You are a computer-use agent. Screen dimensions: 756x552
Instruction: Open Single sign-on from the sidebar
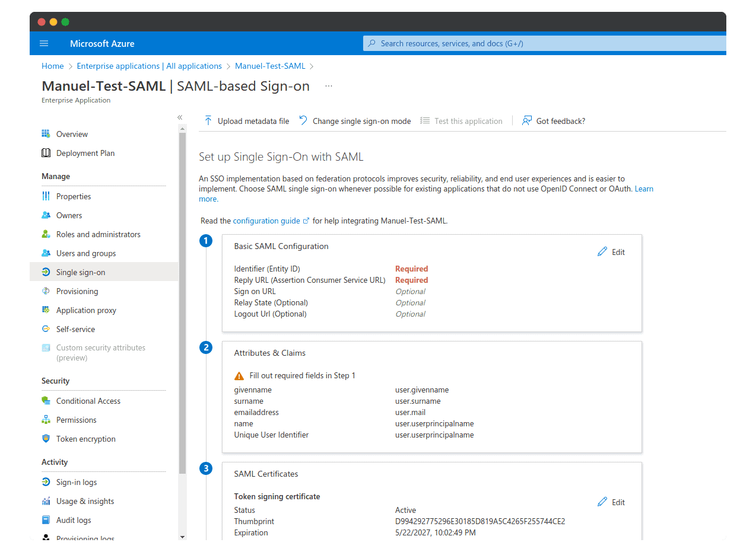coord(81,272)
